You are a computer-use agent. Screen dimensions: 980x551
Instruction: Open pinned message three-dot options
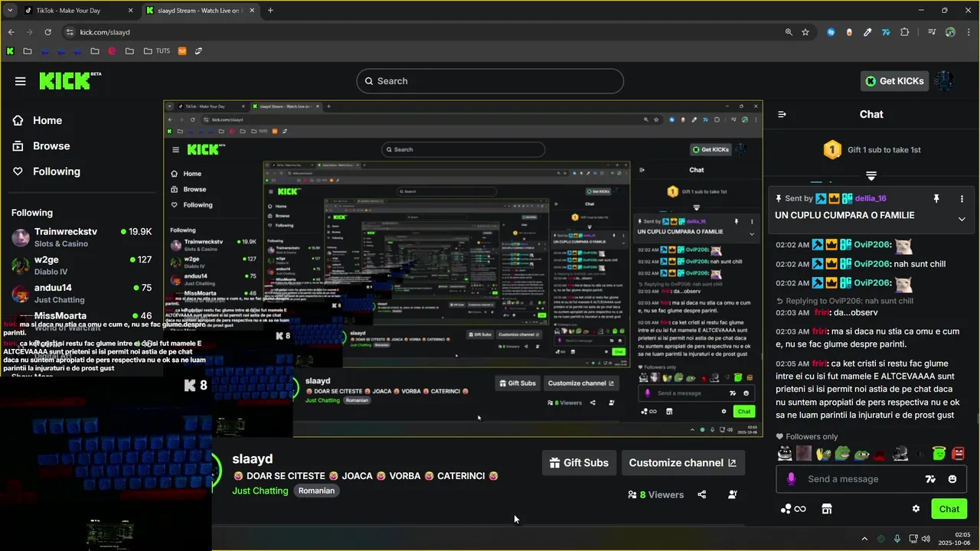click(962, 198)
